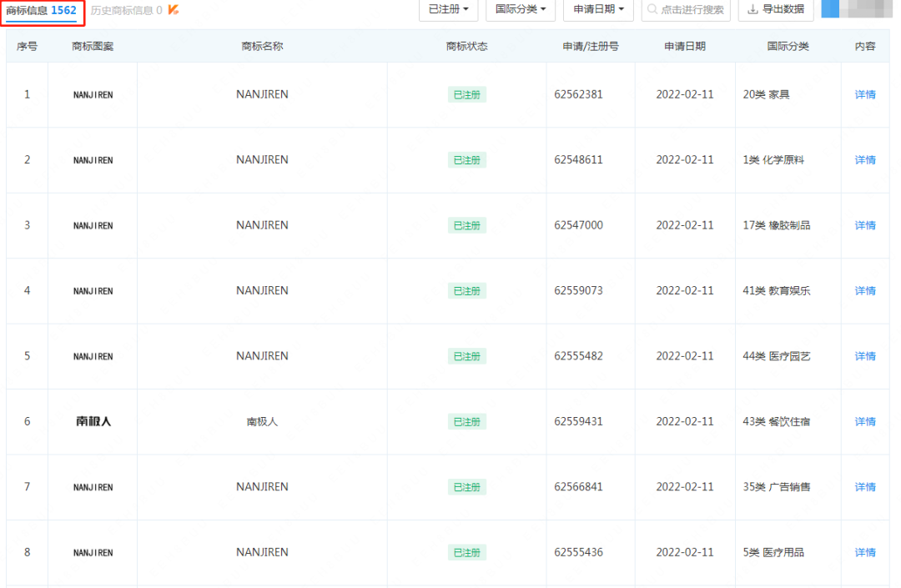Select registration number 62547000
The height and width of the screenshot is (588, 901).
[x=579, y=226]
